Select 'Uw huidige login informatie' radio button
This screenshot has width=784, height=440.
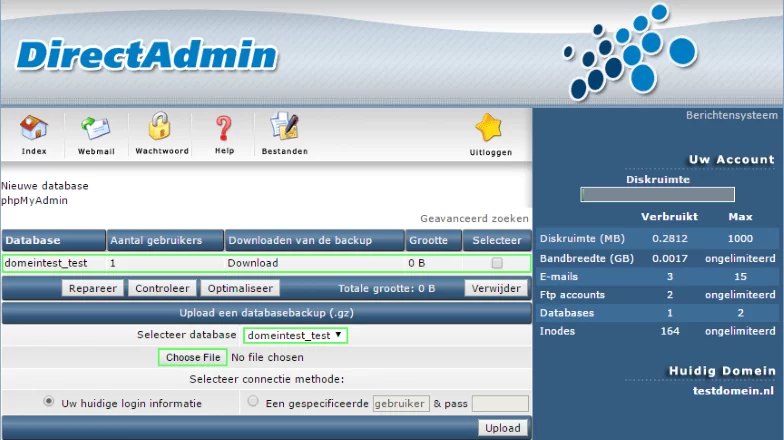[x=48, y=401]
